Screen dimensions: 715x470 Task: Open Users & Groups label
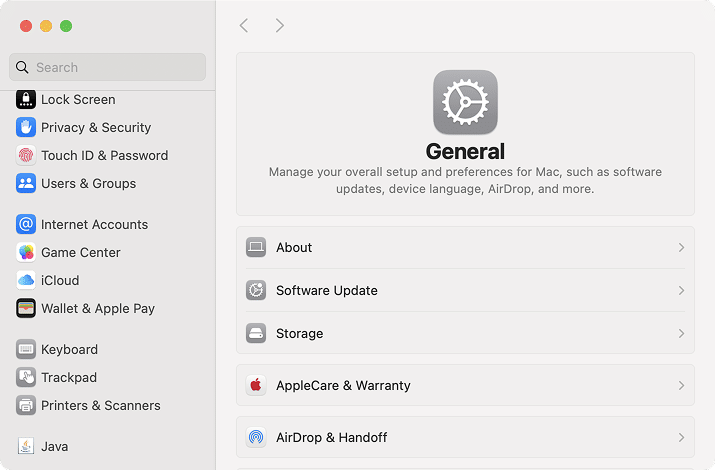(88, 183)
